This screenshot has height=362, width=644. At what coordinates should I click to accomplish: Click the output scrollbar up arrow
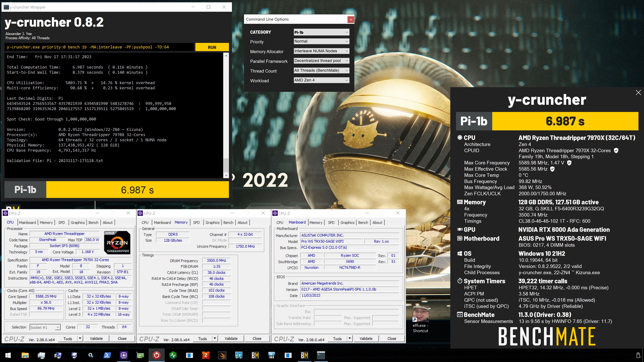tap(226, 55)
